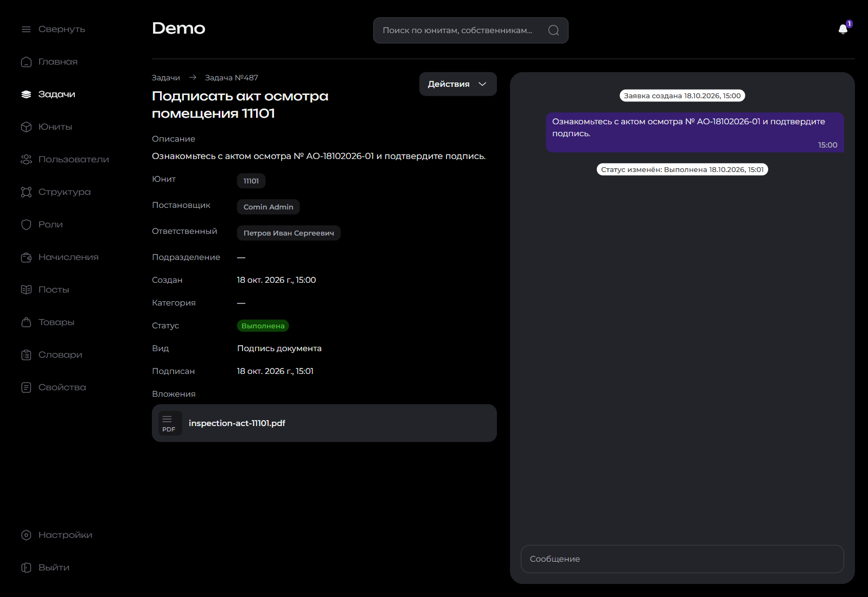Click the PDF file icon of the attachment

click(x=170, y=423)
